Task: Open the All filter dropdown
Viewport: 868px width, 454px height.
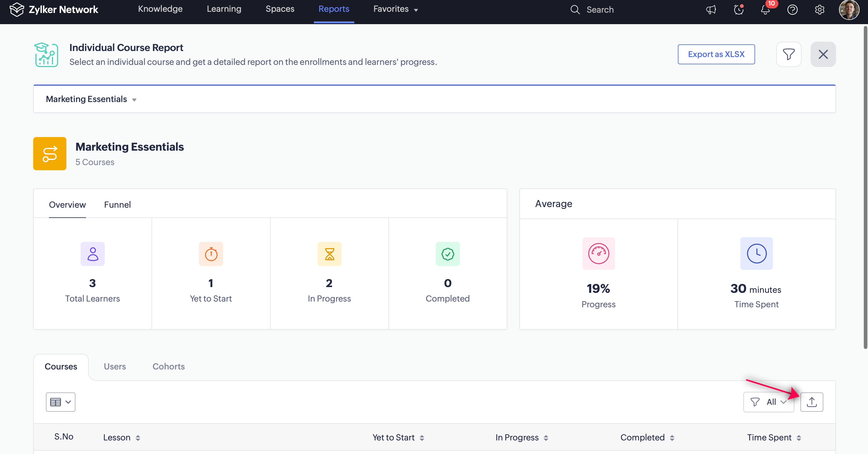Action: [768, 402]
